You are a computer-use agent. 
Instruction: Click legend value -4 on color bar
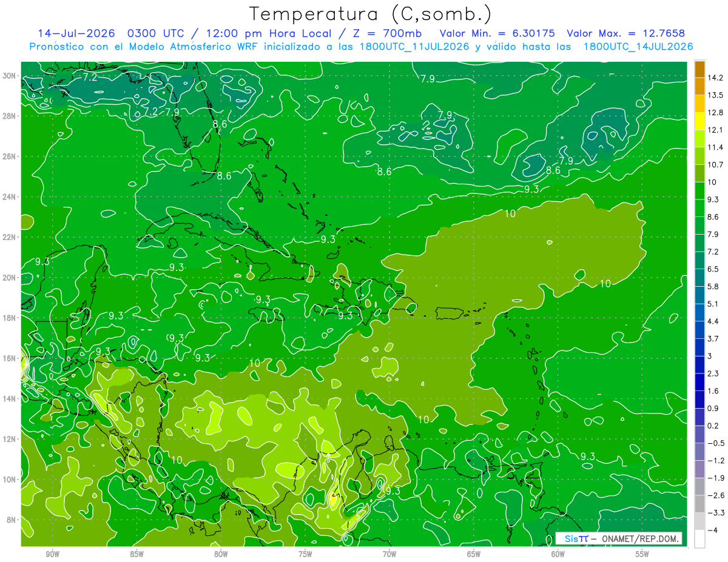(714, 530)
